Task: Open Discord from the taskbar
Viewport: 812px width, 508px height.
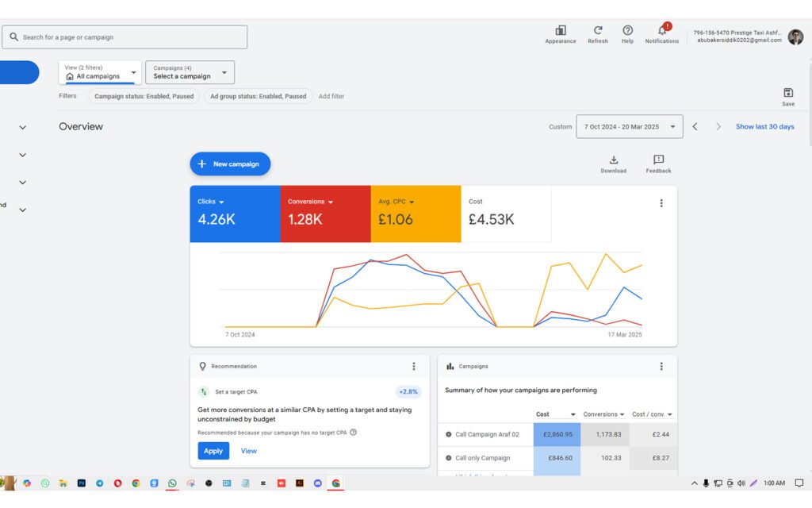Action: (317, 483)
